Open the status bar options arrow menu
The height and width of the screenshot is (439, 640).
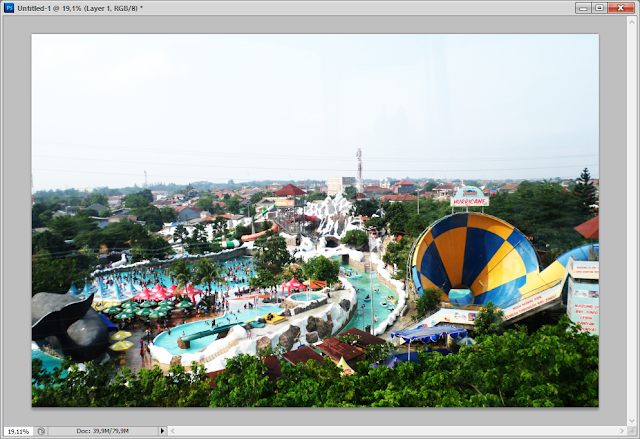tap(162, 431)
